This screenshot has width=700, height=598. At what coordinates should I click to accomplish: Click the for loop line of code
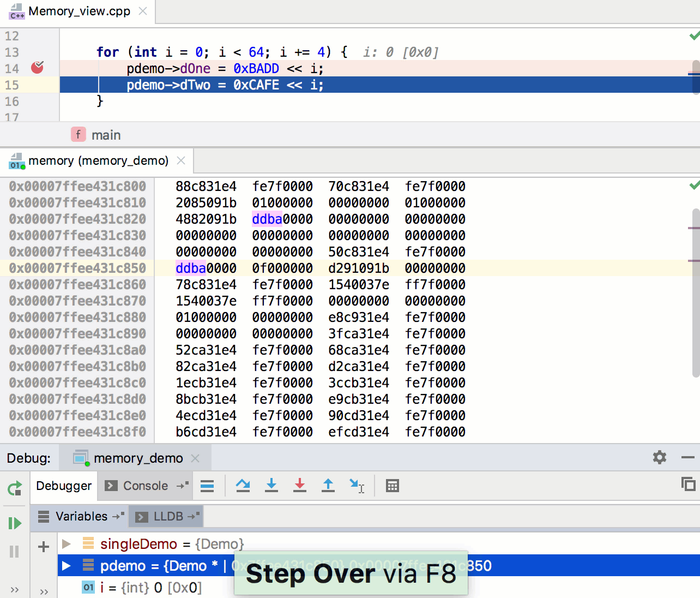coord(222,52)
